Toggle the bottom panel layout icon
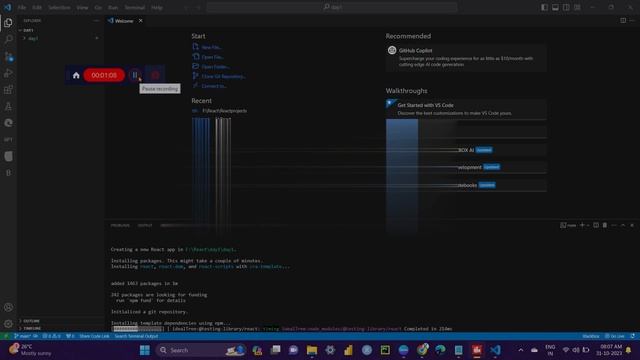 (x=556, y=7)
